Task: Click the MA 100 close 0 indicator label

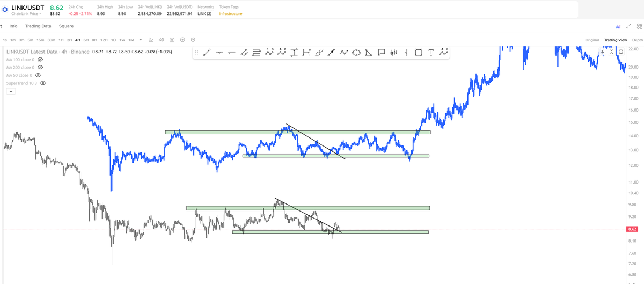Action: (x=20, y=60)
